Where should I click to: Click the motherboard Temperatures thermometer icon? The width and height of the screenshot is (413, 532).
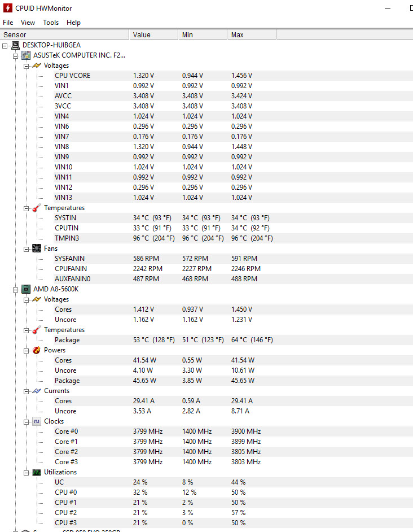pyautogui.click(x=37, y=208)
